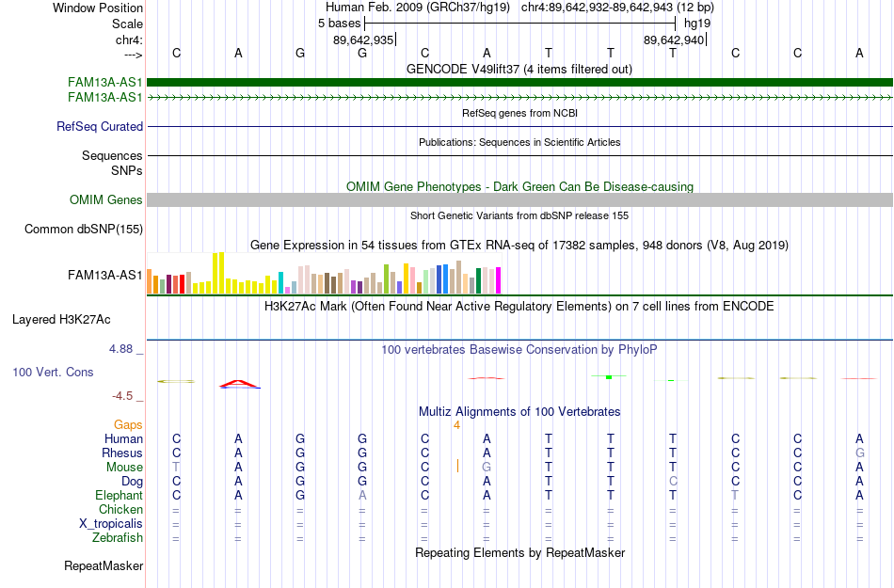The width and height of the screenshot is (894, 588).
Task: Click the Elephant species label
Action: [x=120, y=495]
